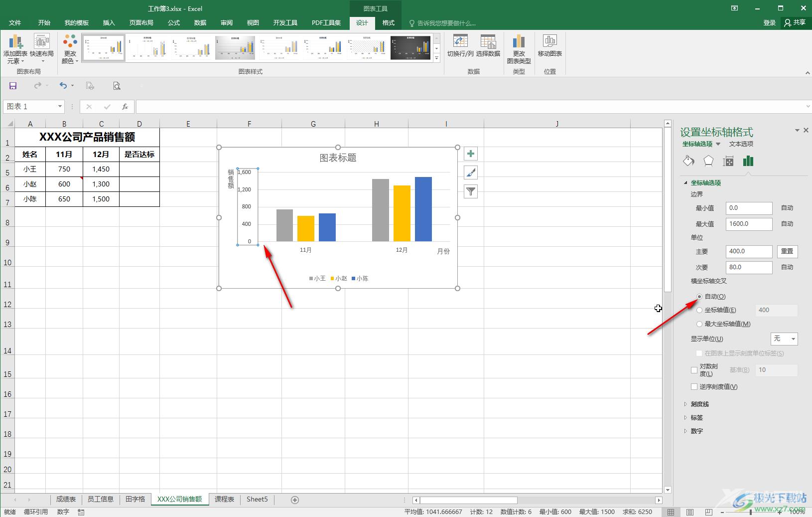Click the 重置 button for major unit
This screenshot has width=812, height=517.
[787, 251]
